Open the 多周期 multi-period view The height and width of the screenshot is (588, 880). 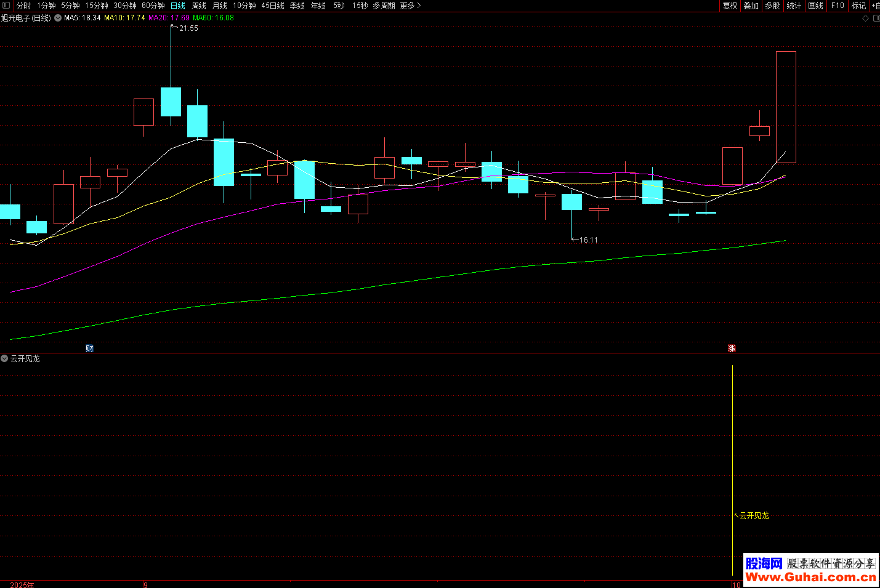tap(384, 6)
